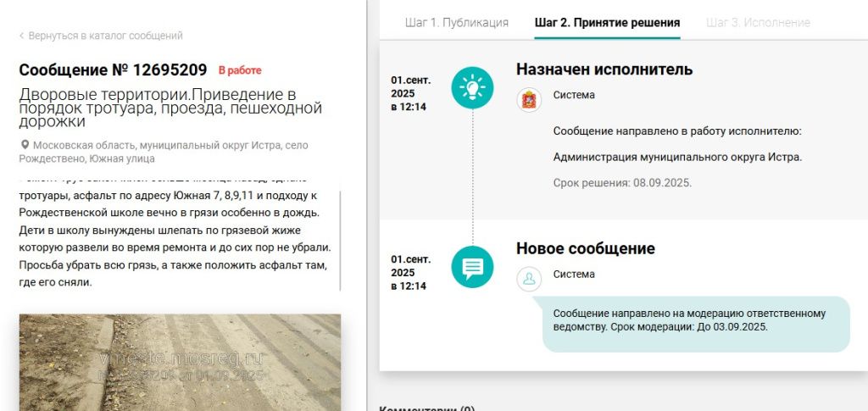Click the Назначен исполнитель heading

(604, 69)
